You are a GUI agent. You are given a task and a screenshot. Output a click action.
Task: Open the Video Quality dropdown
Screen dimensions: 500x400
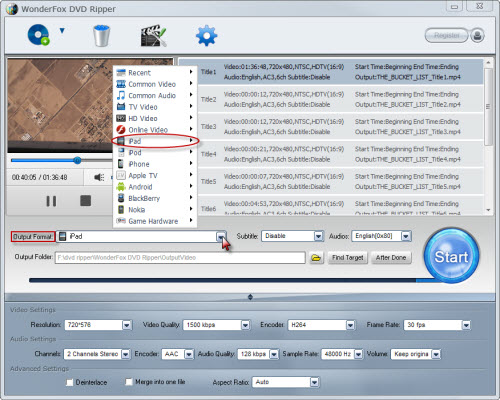click(x=217, y=325)
